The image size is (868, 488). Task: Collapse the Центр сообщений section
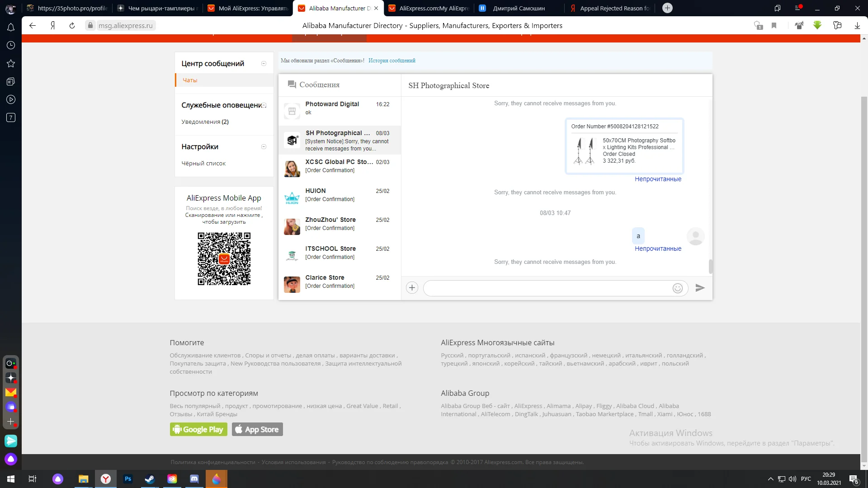pyautogui.click(x=264, y=64)
